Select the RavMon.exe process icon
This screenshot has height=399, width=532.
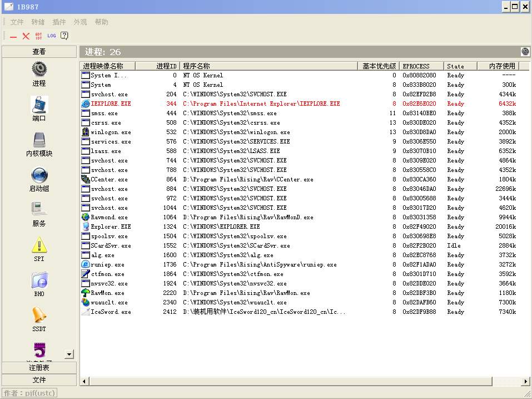click(86, 293)
